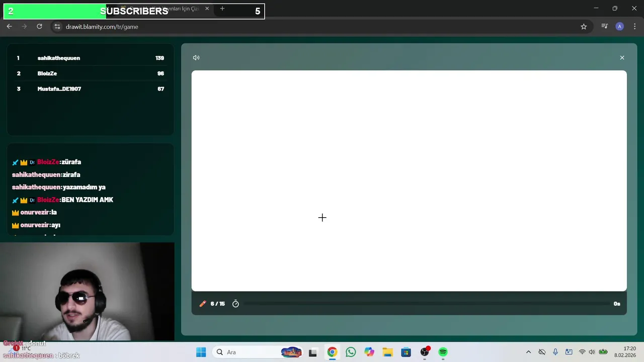644x362 pixels.
Task: Open the Wi-Fi network tray icon
Action: click(582, 352)
